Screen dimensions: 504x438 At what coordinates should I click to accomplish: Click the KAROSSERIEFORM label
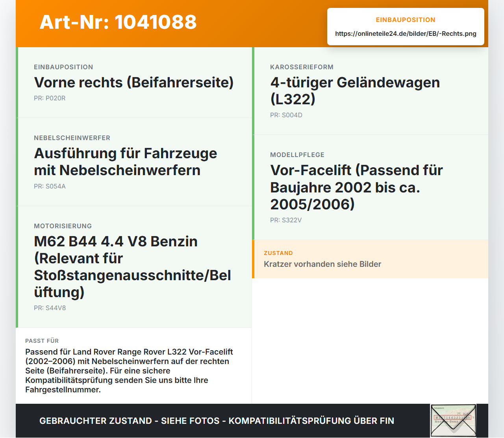coord(302,67)
